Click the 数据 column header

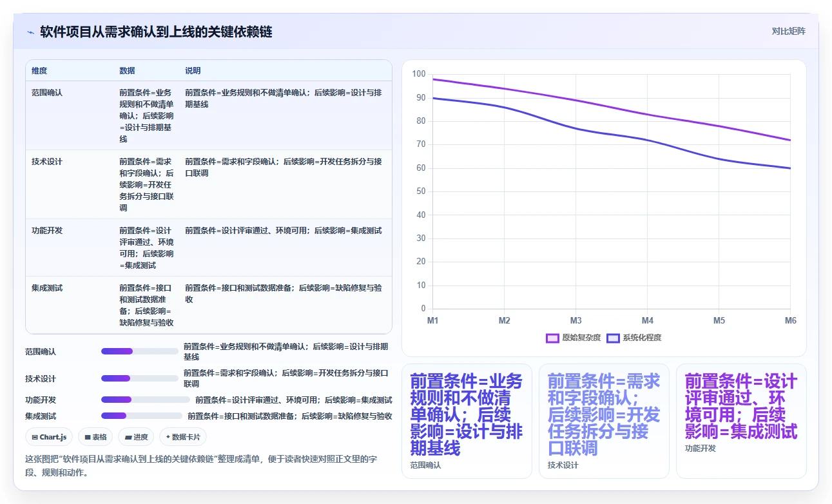(127, 71)
